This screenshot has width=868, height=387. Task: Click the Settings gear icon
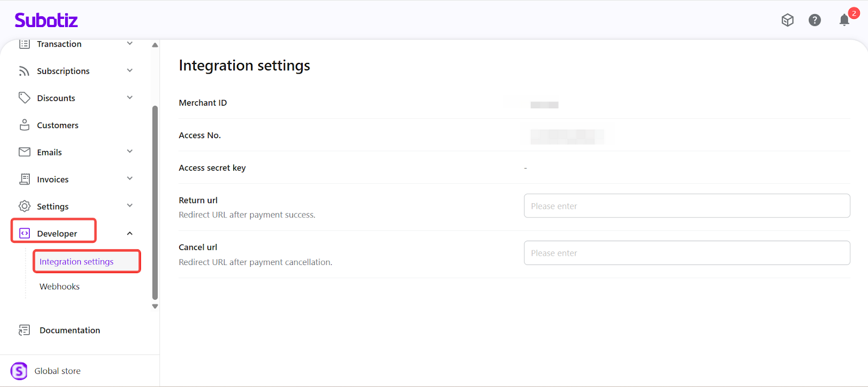tap(24, 207)
